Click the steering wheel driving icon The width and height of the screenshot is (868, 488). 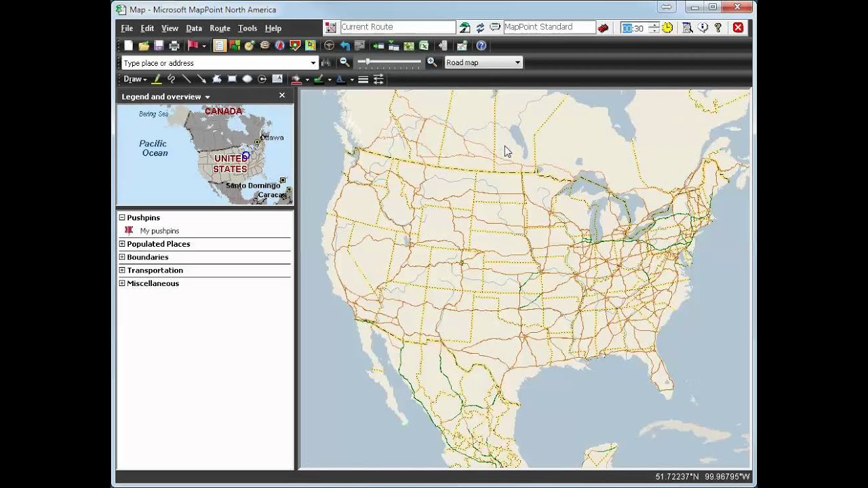click(x=329, y=45)
